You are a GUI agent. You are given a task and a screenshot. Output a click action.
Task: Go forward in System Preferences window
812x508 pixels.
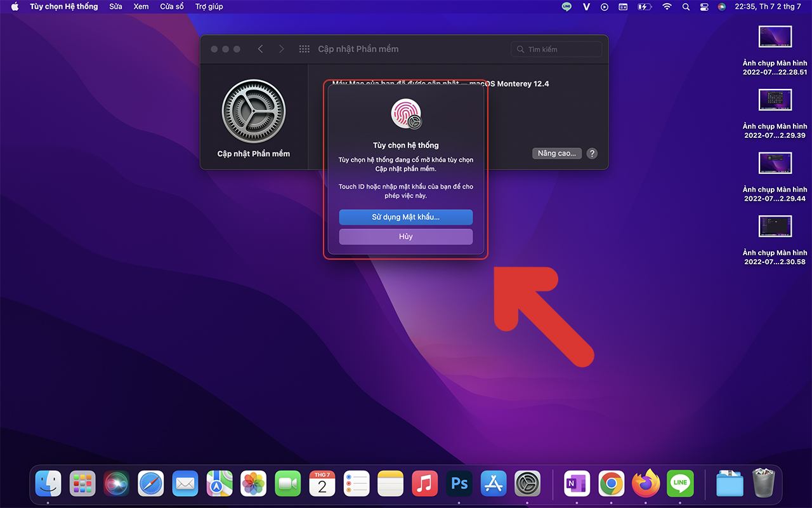point(282,49)
